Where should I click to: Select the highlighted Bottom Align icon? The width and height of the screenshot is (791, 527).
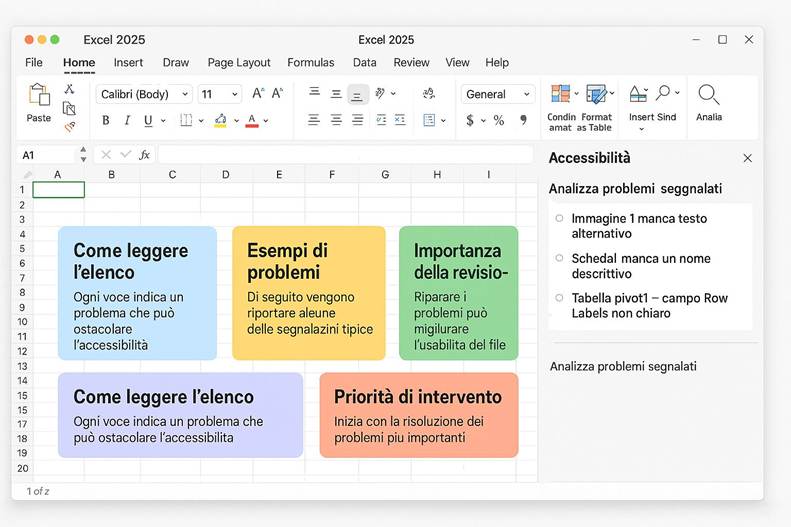tap(357, 94)
